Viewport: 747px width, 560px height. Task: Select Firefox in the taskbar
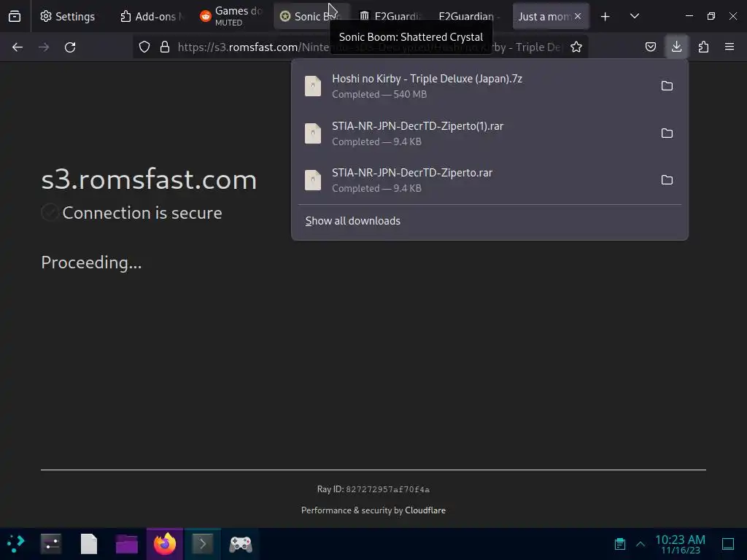[165, 543]
